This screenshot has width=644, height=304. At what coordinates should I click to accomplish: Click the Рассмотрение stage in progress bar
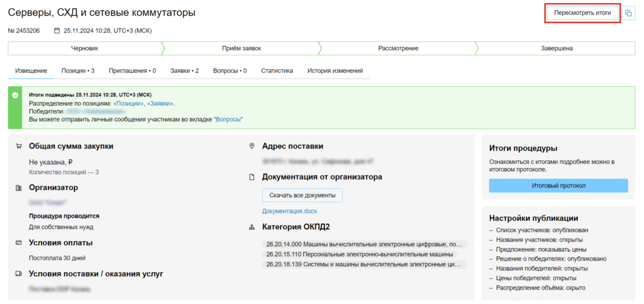[x=398, y=48]
